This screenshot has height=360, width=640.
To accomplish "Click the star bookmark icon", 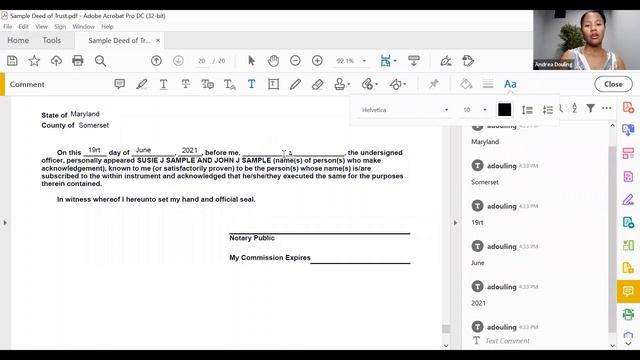I will pos(34,61).
